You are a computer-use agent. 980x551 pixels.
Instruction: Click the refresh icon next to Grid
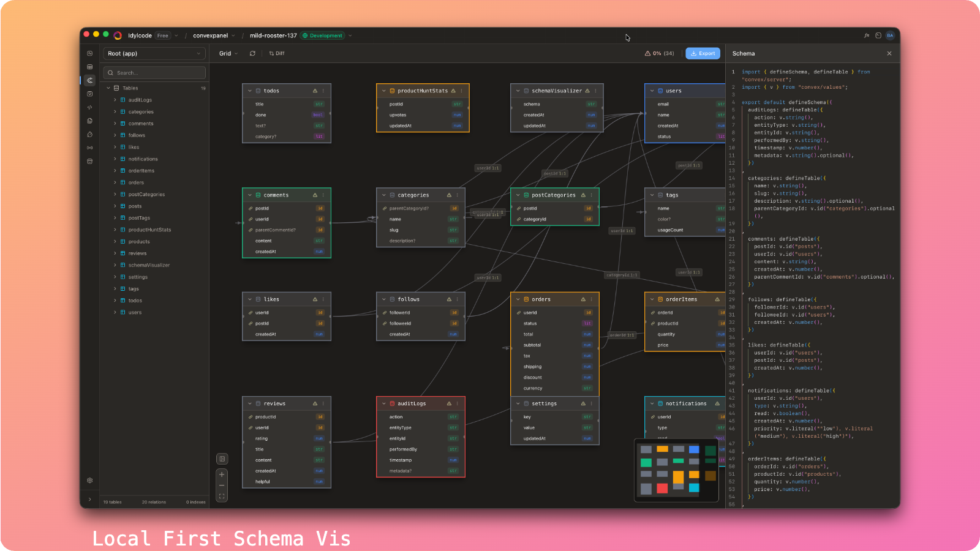pyautogui.click(x=252, y=53)
